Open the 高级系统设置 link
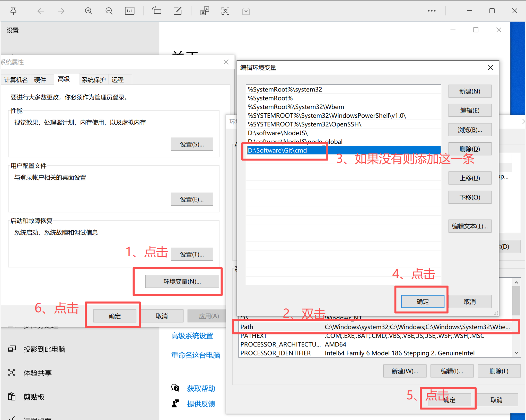This screenshot has width=526, height=420. point(192,336)
